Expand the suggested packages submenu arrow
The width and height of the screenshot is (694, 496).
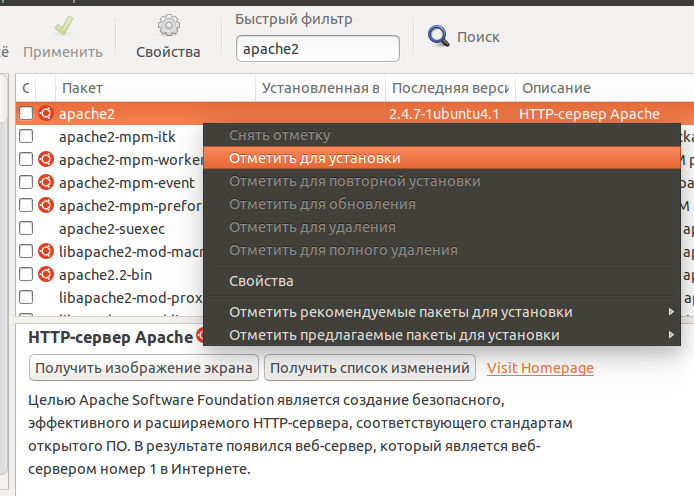[671, 335]
